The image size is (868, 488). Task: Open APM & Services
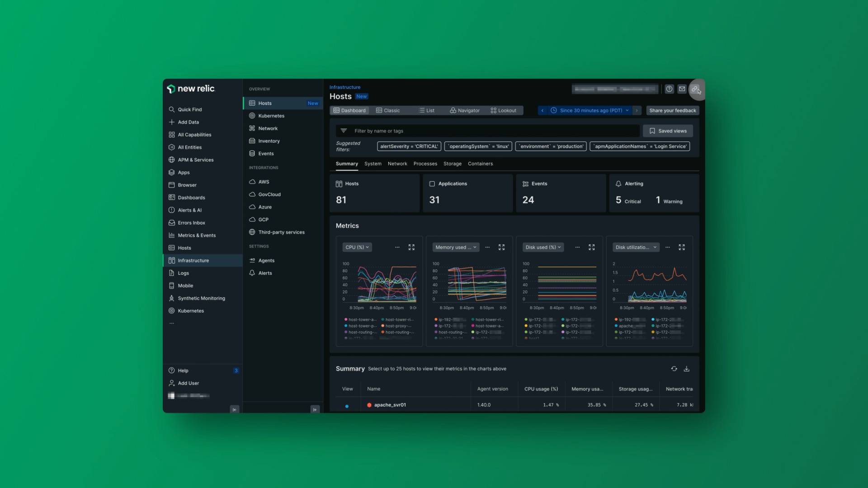(195, 160)
